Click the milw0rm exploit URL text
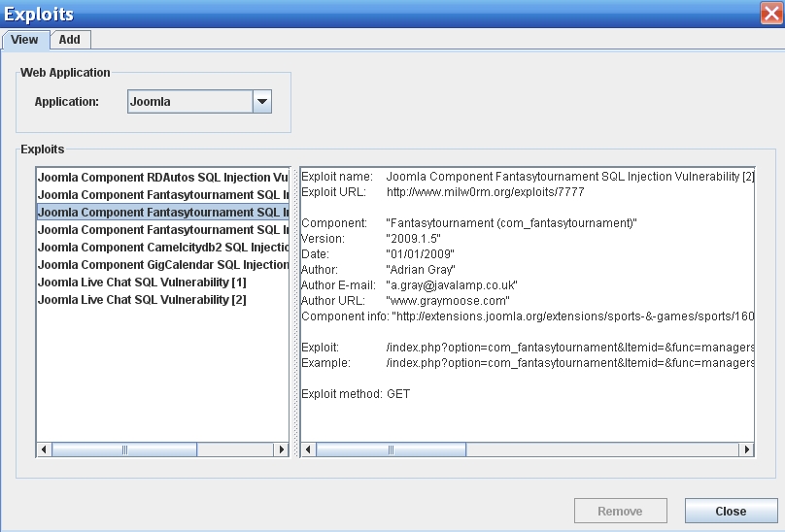Viewport: 785px width, 532px height. 485,192
